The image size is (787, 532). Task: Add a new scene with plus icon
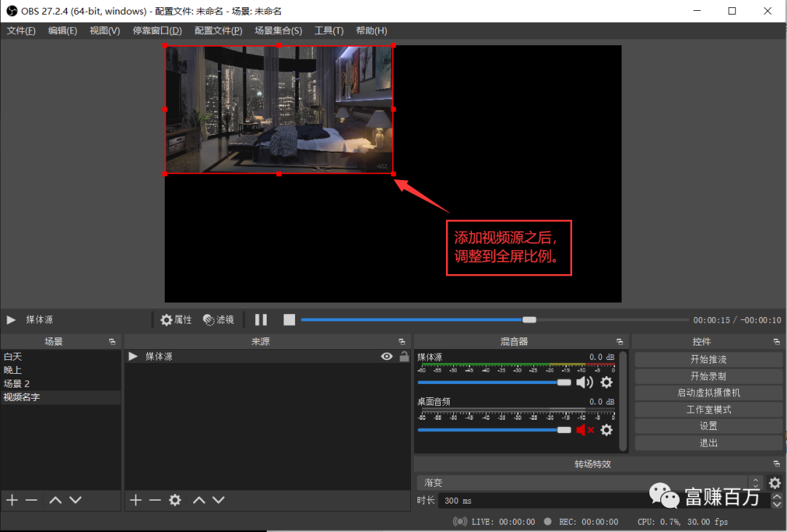(x=12, y=500)
